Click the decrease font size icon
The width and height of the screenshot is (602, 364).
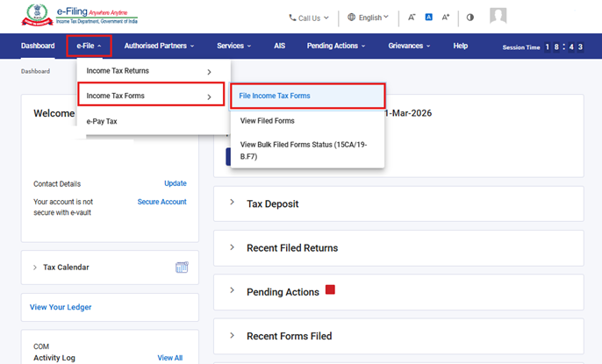click(x=412, y=18)
